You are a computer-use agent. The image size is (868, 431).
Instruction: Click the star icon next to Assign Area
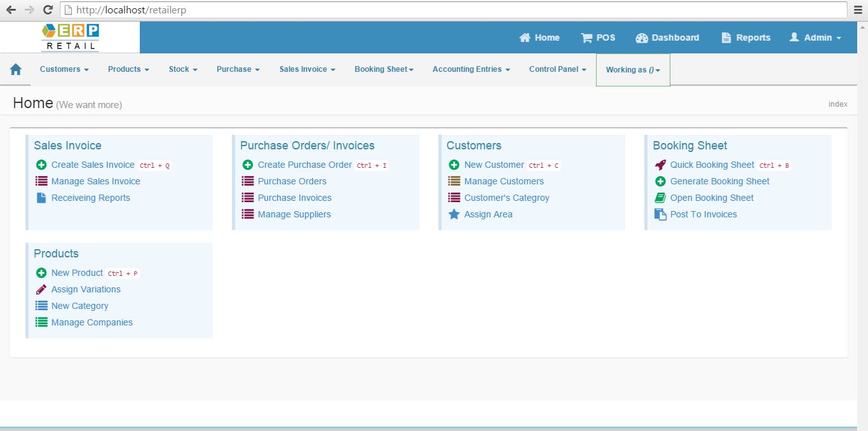[453, 214]
